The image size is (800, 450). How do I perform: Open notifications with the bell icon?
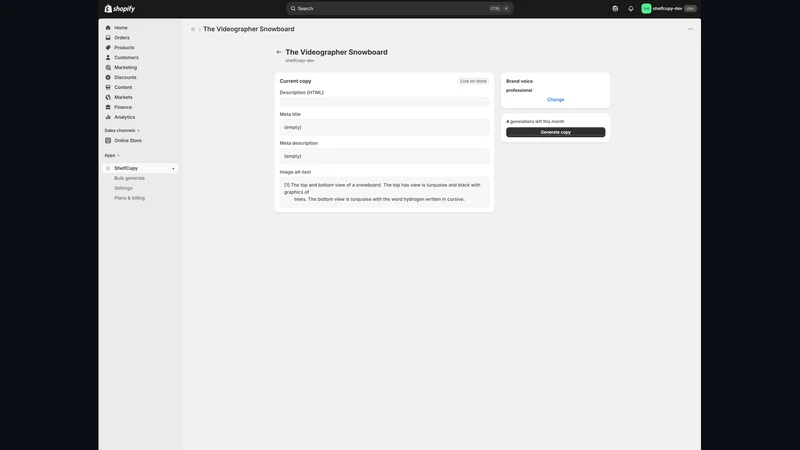click(x=631, y=9)
